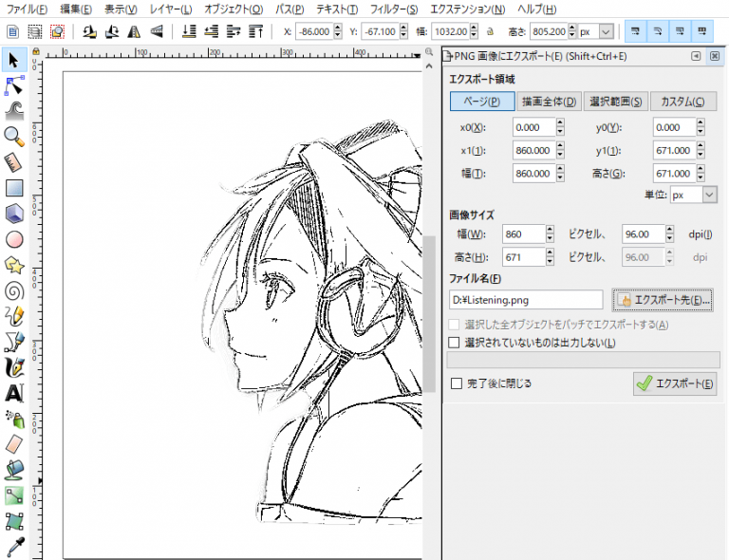Click the D:¥Listening.png filename field

pos(526,300)
